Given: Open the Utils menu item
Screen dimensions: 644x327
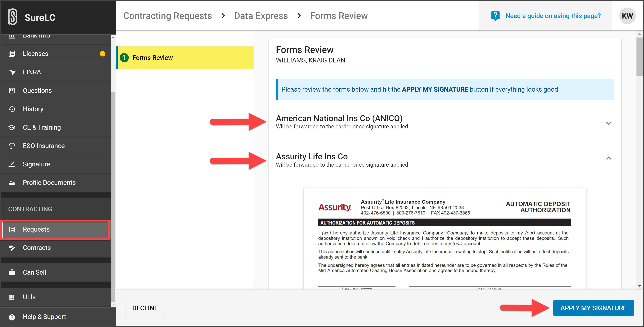Looking at the screenshot, I should [x=56, y=297].
